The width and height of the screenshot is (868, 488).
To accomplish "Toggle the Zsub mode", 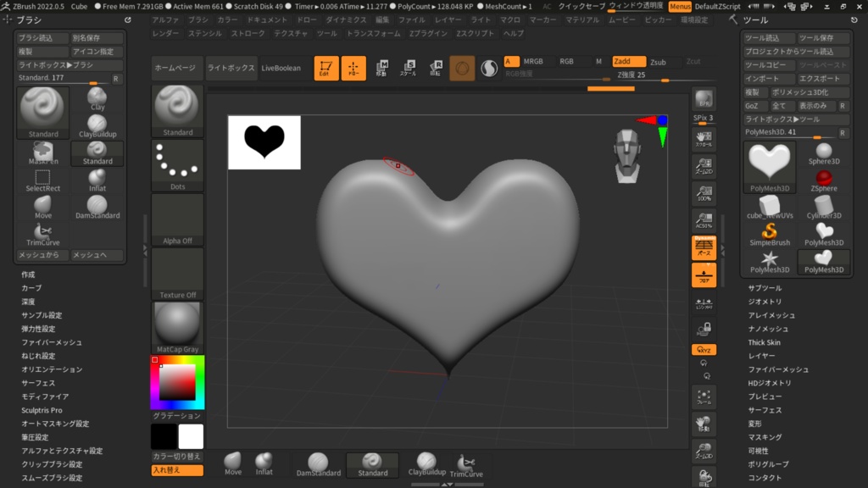I will click(658, 62).
